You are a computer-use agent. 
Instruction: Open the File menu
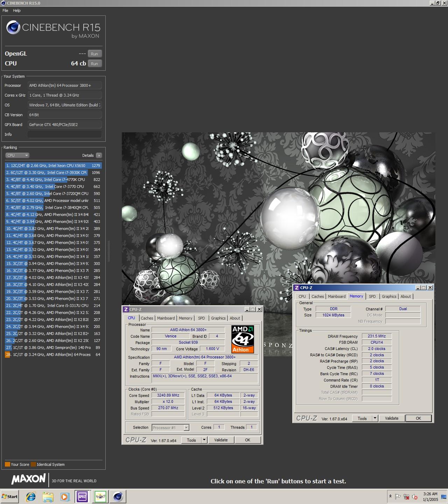(x=5, y=10)
